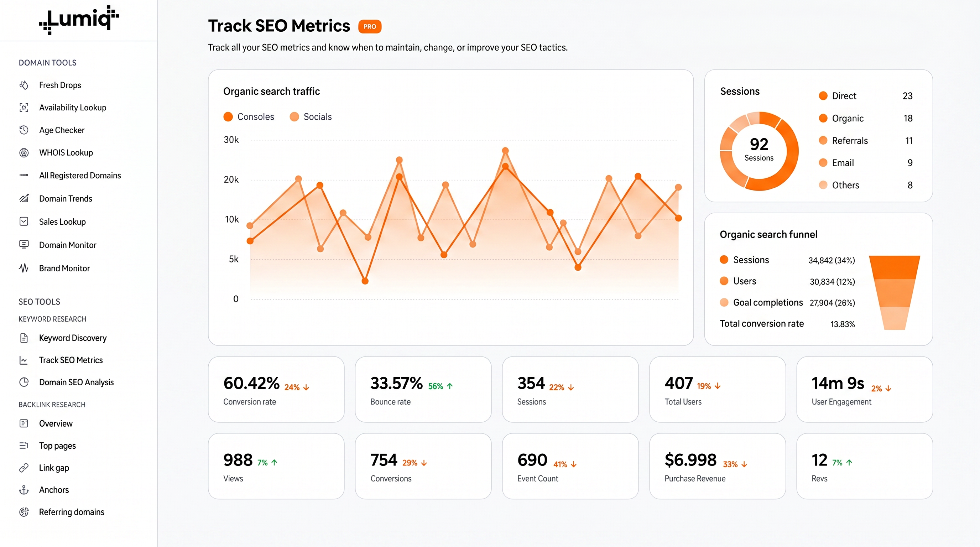This screenshot has height=547, width=980.
Task: Toggle the Socials series in chart legend
Action: (x=311, y=117)
